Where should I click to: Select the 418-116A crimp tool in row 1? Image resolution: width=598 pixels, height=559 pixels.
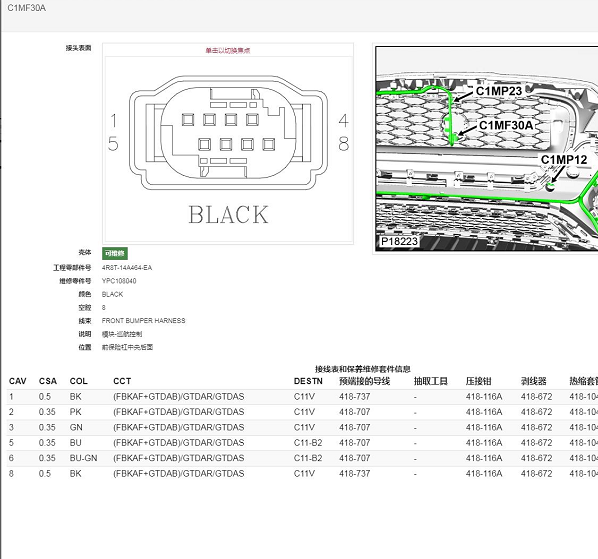(x=484, y=397)
